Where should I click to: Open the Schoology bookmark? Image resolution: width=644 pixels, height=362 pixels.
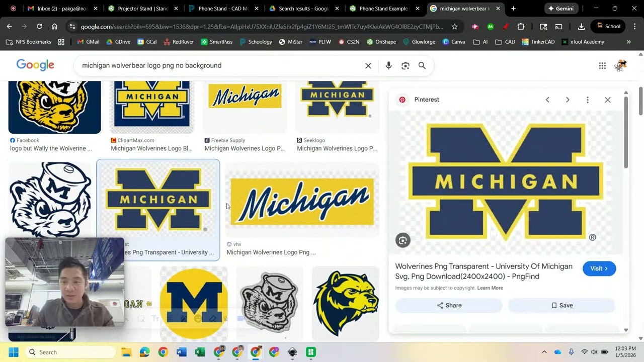pyautogui.click(x=255, y=42)
